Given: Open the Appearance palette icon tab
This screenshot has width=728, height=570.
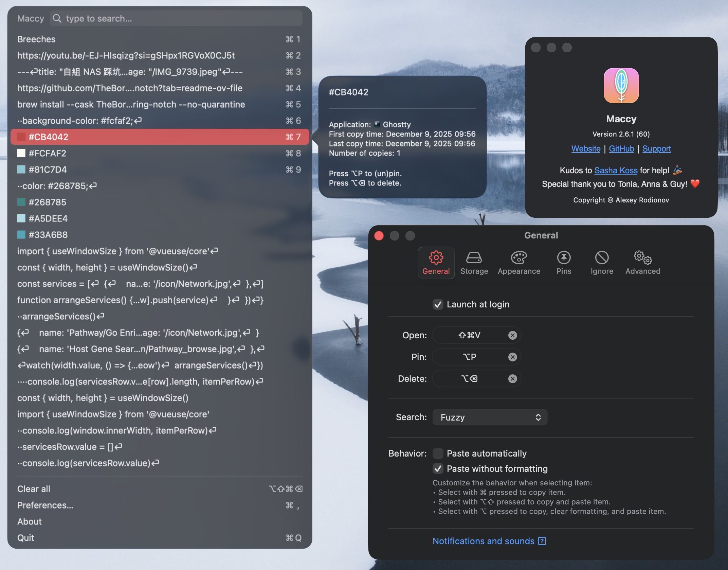Looking at the screenshot, I should (518, 258).
